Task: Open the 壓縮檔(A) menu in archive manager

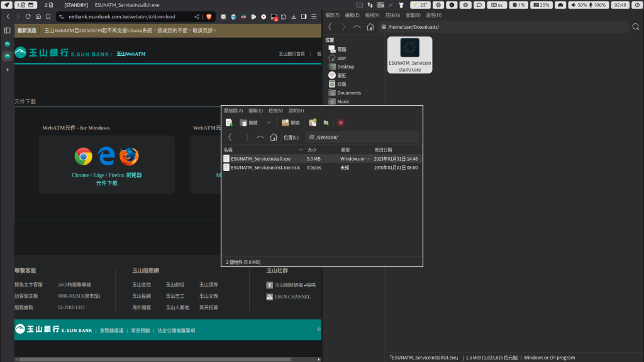Action: coord(233,111)
